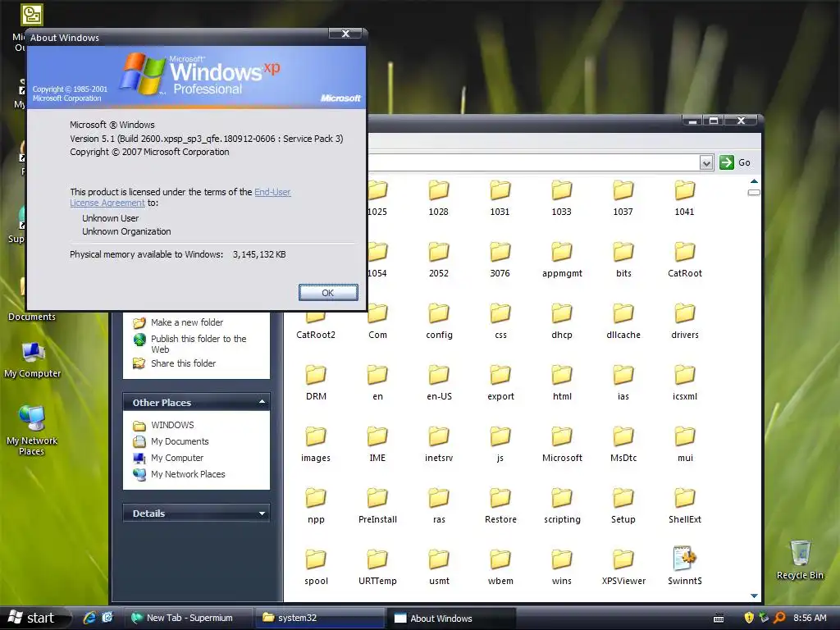Switch to About Windows taskbar button

[x=451, y=618]
